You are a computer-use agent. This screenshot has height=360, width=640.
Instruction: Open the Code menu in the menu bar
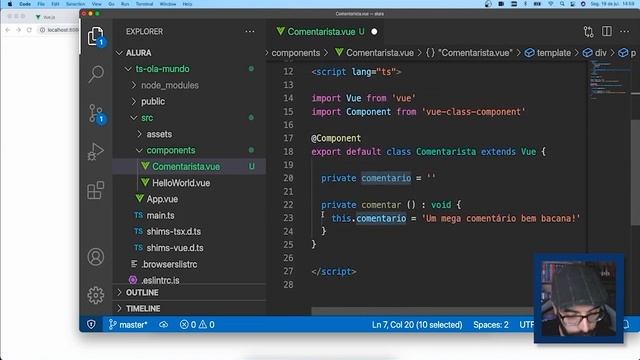point(25,4)
